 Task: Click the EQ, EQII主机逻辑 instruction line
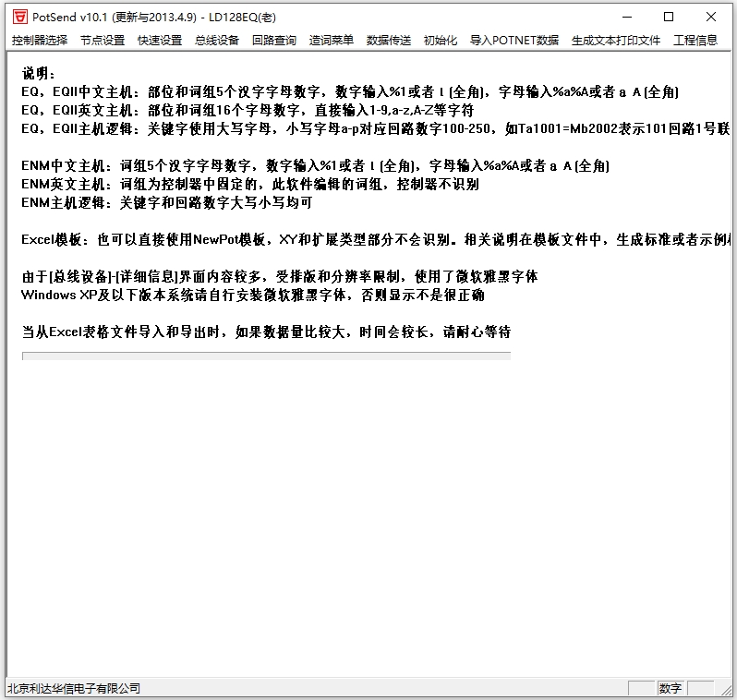[x=376, y=128]
